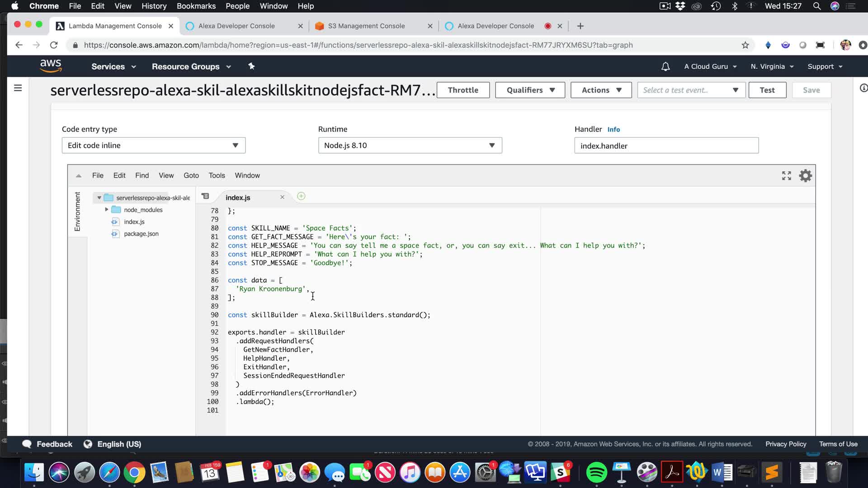The image size is (868, 488).
Task: Open the left hamburger navigation menu
Action: tap(18, 88)
